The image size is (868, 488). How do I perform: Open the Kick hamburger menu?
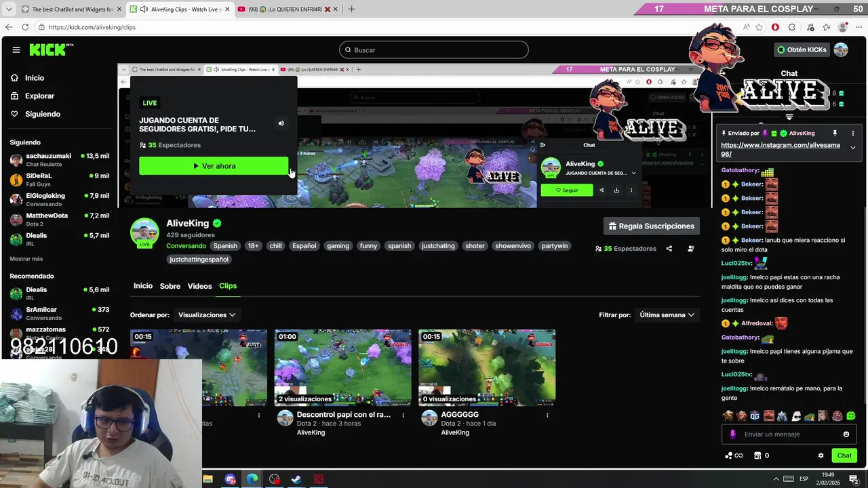(16, 49)
